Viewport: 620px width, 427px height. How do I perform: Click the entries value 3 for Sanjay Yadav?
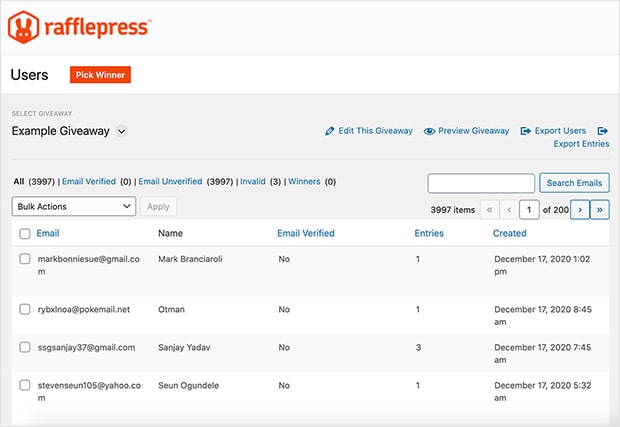click(418, 347)
